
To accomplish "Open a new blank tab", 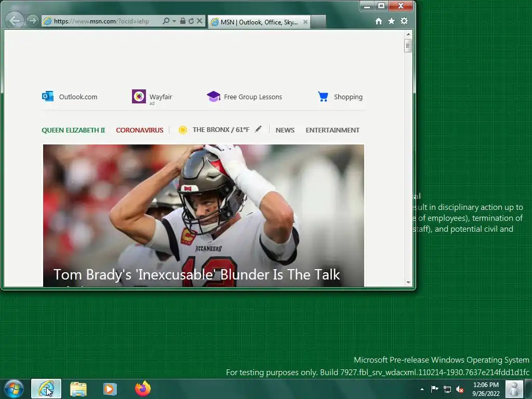I will tap(318, 22).
